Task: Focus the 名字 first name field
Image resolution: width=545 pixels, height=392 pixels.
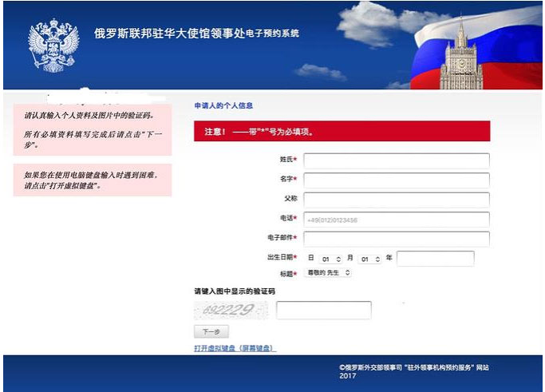Action: tap(396, 180)
